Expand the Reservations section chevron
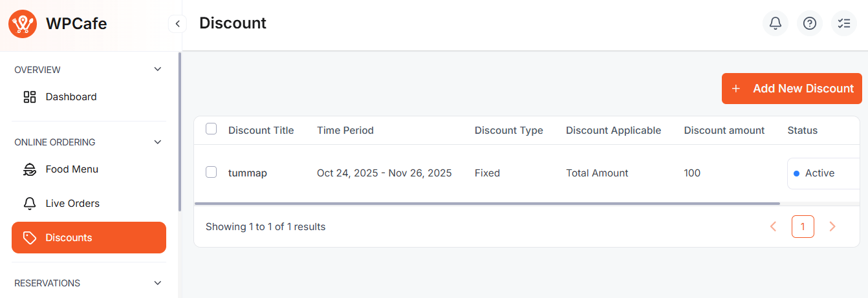This screenshot has height=298, width=868. [x=158, y=282]
